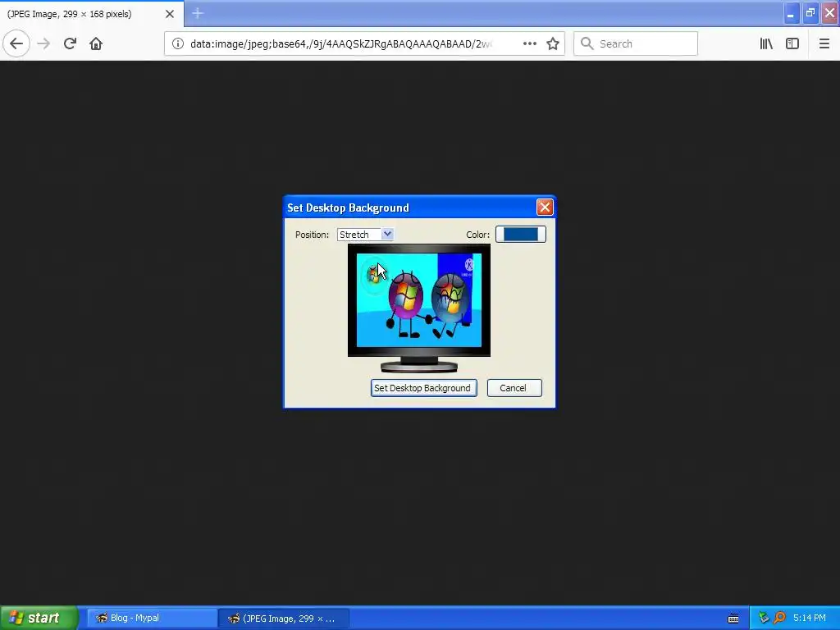Close the Set Desktop Background dialog

coord(545,208)
